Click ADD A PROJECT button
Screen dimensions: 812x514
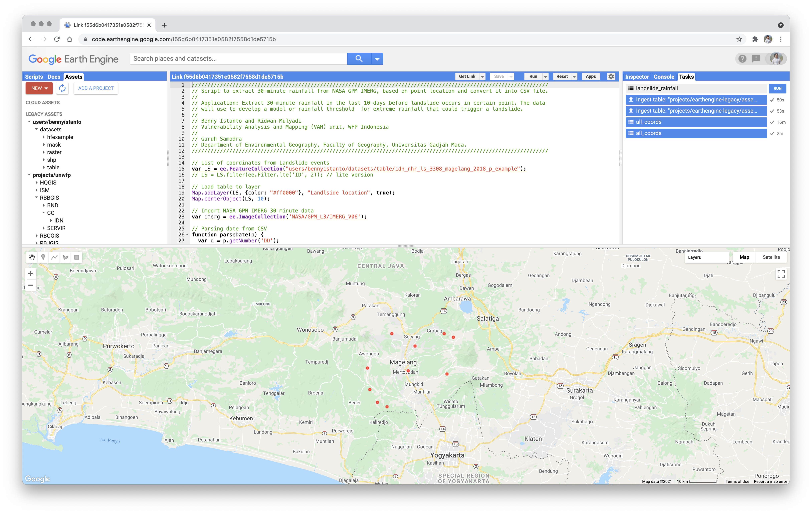[x=96, y=88]
